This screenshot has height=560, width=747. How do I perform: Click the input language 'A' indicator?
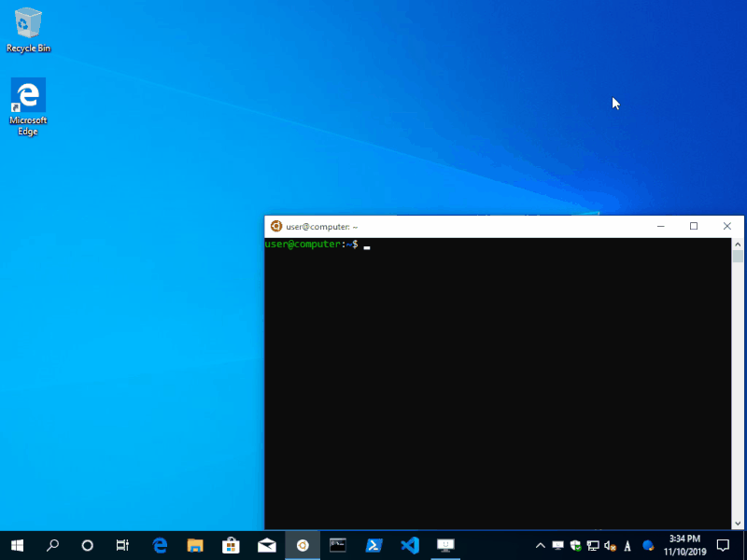(627, 546)
